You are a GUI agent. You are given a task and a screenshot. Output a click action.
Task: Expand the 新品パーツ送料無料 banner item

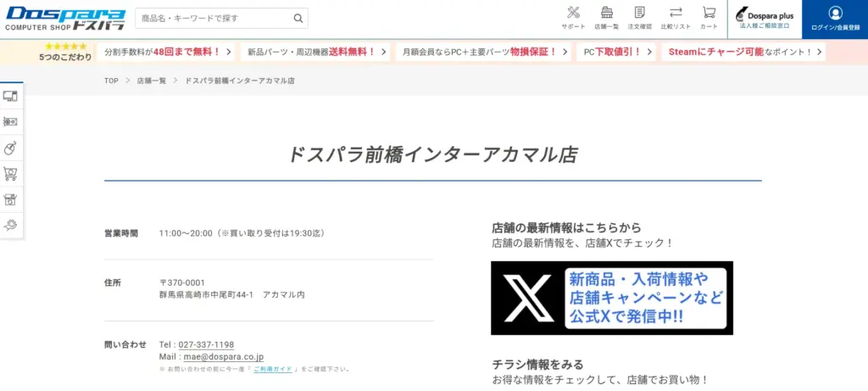pos(314,52)
